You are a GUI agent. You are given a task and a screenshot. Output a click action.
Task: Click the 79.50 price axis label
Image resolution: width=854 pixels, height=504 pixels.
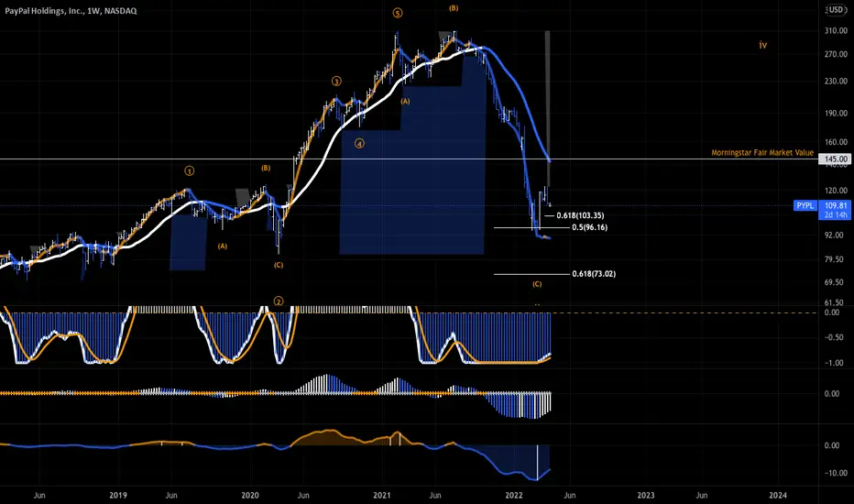[834, 260]
